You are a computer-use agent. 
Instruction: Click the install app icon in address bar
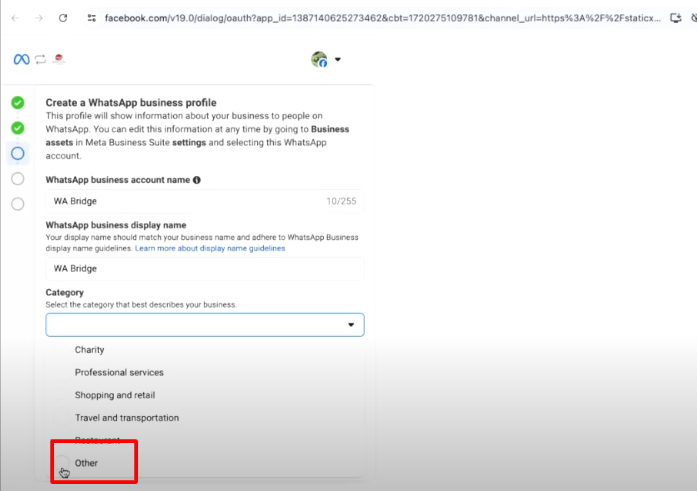[x=676, y=18]
